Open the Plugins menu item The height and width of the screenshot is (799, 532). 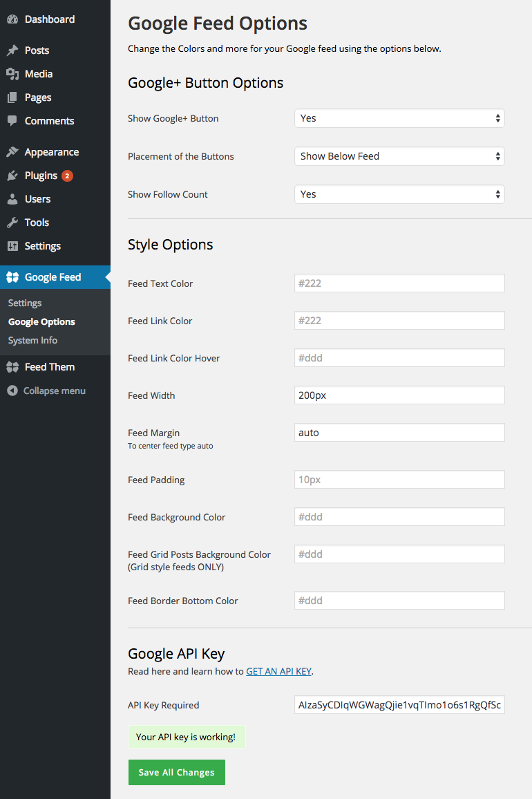coord(55,176)
